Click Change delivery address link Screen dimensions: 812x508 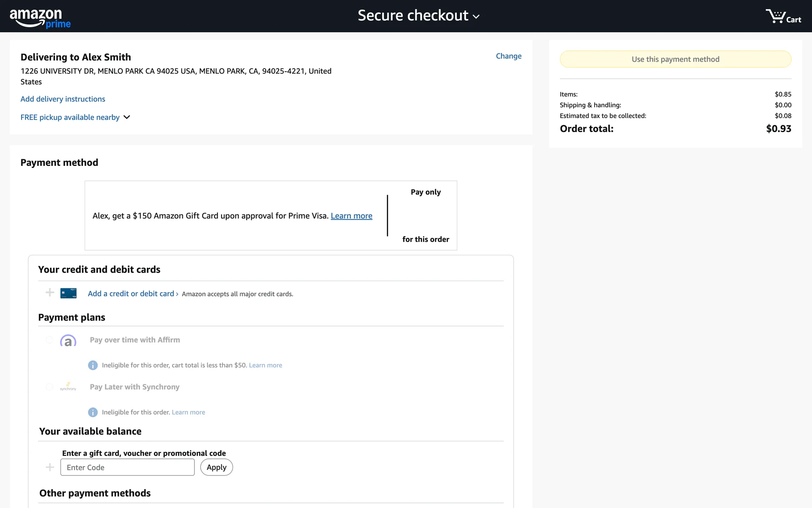[x=508, y=56]
